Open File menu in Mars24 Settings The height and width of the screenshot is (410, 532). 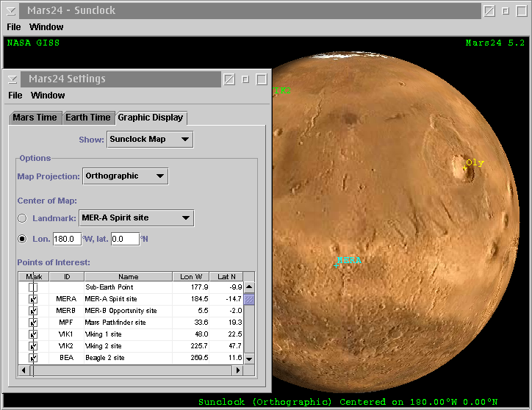point(15,96)
